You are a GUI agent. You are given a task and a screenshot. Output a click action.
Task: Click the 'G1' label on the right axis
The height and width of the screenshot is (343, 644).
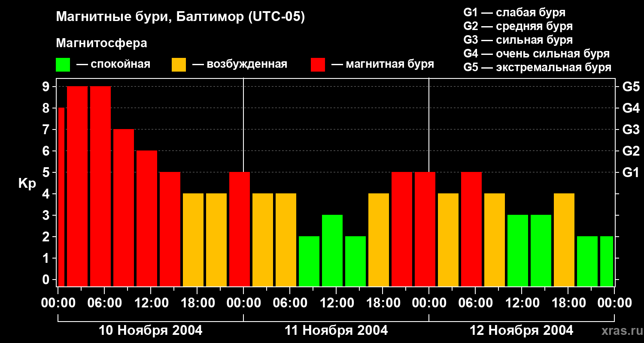pyautogui.click(x=631, y=172)
